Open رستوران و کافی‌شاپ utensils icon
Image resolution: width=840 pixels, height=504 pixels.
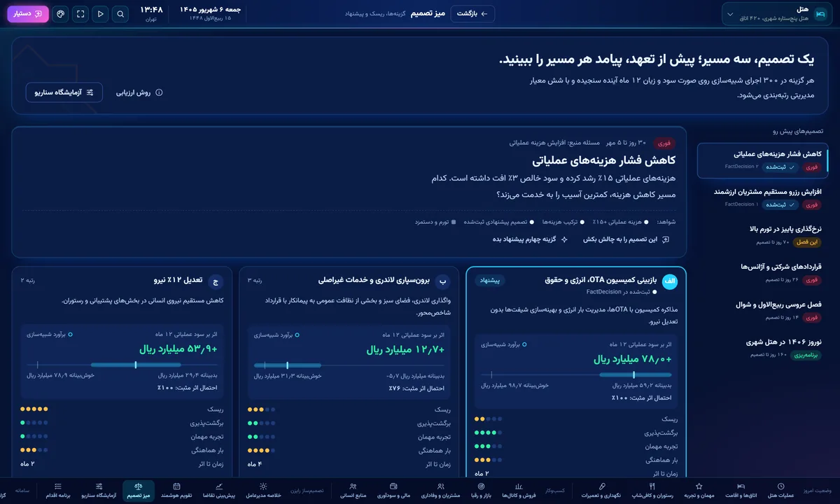click(652, 490)
